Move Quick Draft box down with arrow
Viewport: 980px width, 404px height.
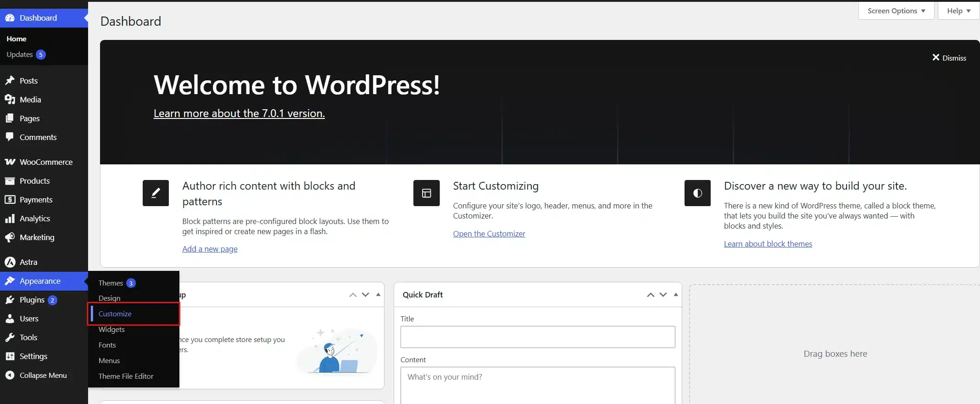coord(663,295)
